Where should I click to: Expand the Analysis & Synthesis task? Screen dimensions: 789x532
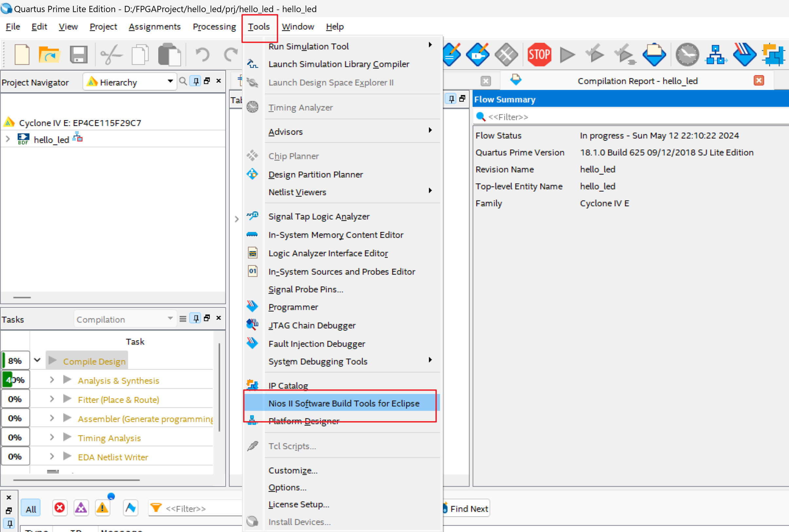pos(52,379)
